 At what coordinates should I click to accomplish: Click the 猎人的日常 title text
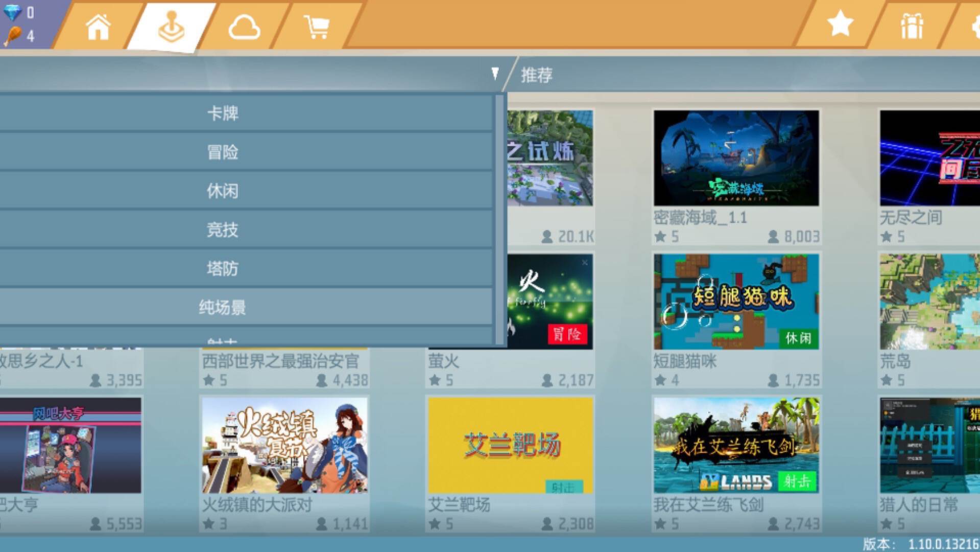tap(919, 505)
